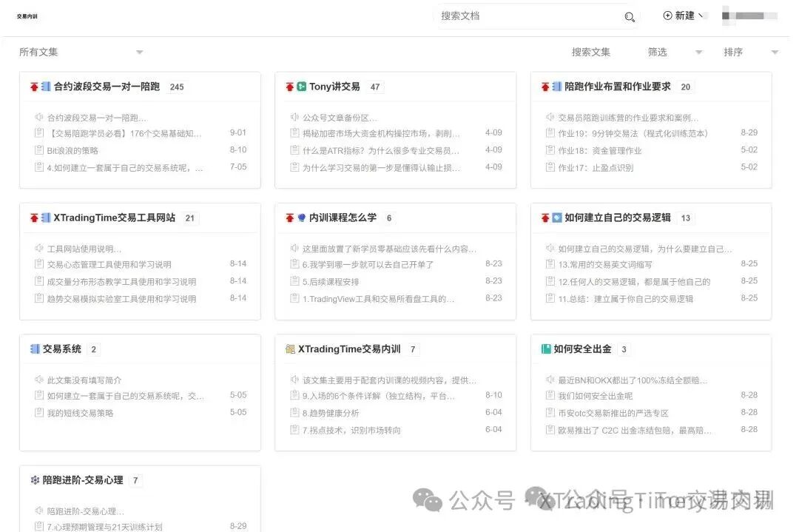Screen dimensions: 799x532
Task: Open document 11.总结：建立属于你自己的交易逻辑
Action: (x=625, y=299)
